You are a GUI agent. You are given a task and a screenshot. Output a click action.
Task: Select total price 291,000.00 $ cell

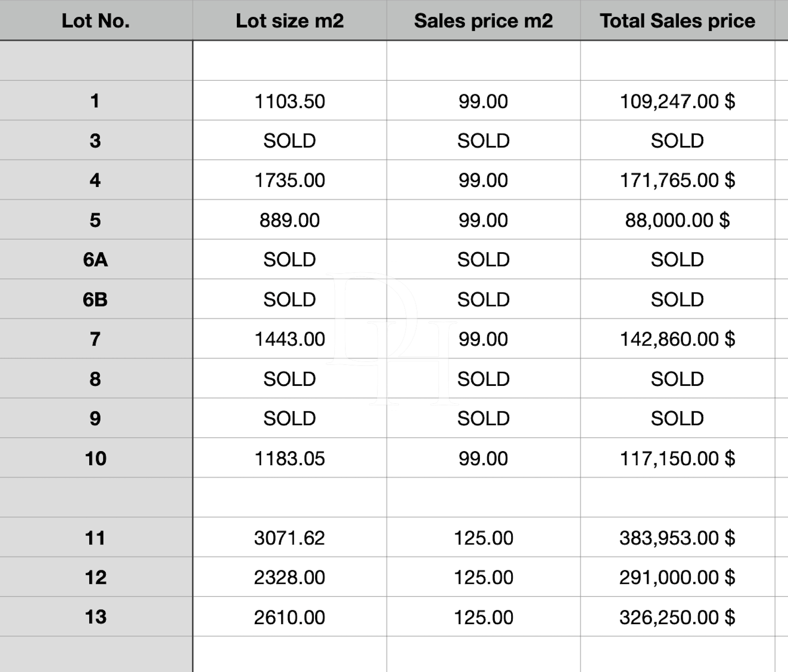click(677, 577)
